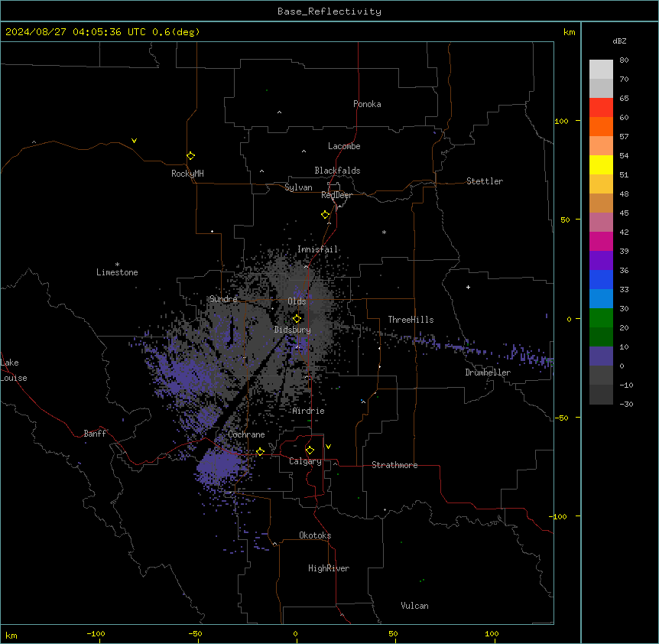
Task: Click the Olds town label
Action: 297,301
